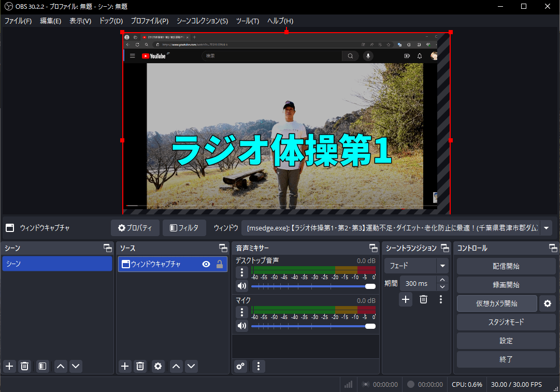Pop out the 音声ミキサー dock panel
Screen dimensions: 560x392
373,248
